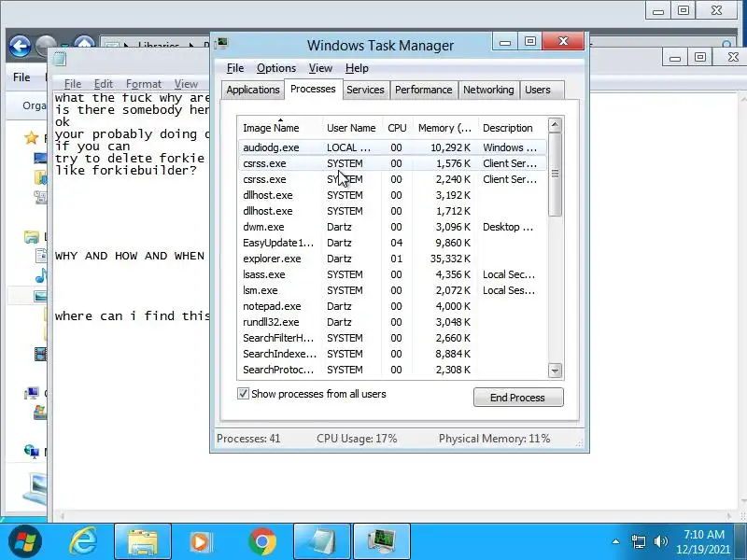
Task: Open the network status tray icon
Action: click(639, 541)
